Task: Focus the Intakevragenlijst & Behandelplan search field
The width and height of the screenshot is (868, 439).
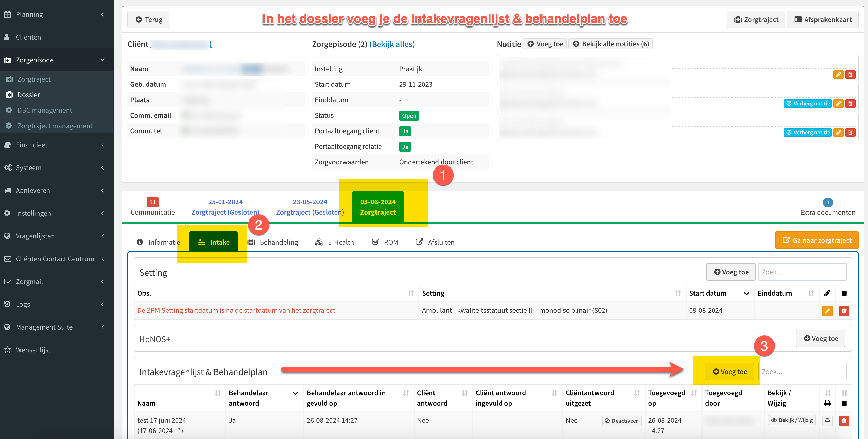Action: pos(802,372)
